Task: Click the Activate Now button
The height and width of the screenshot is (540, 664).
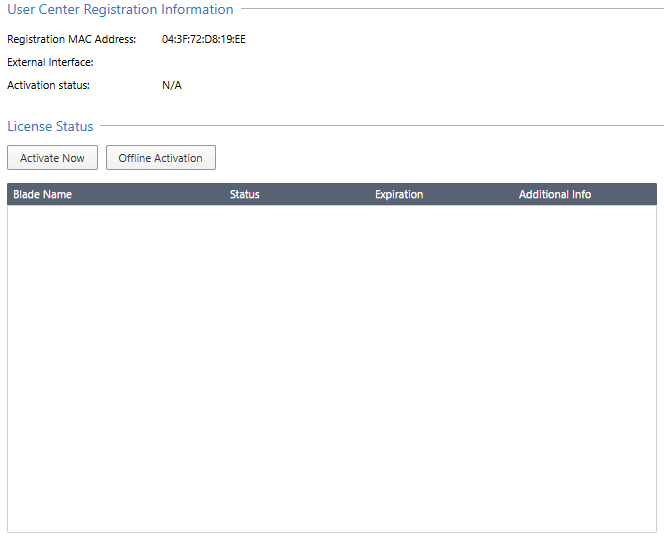Action: pyautogui.click(x=53, y=158)
